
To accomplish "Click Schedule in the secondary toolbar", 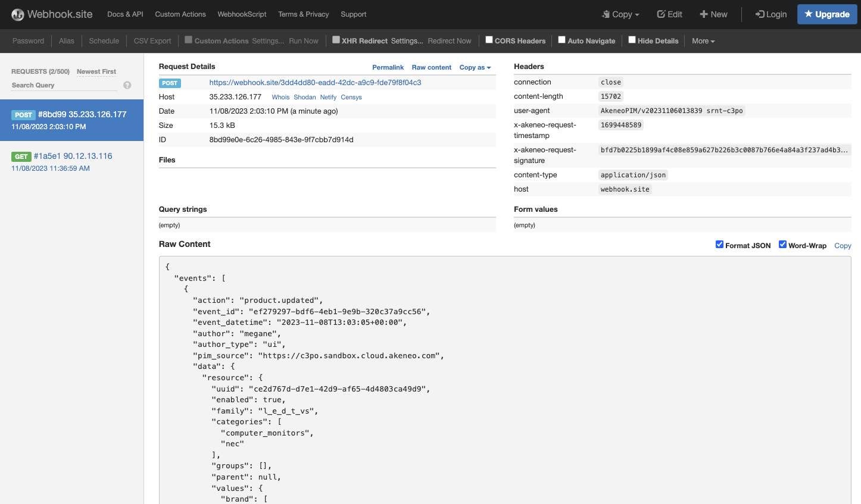I will (x=104, y=41).
